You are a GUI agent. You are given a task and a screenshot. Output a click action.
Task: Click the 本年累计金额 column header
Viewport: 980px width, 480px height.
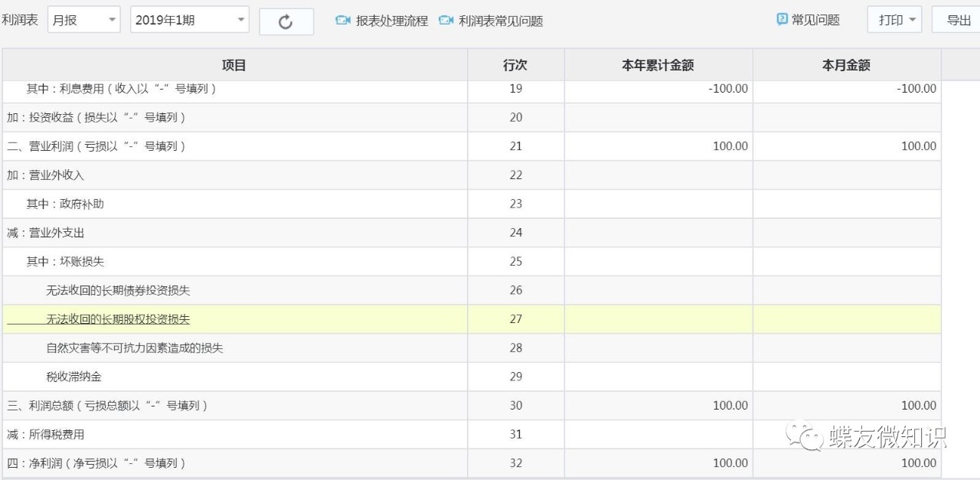[x=657, y=65]
